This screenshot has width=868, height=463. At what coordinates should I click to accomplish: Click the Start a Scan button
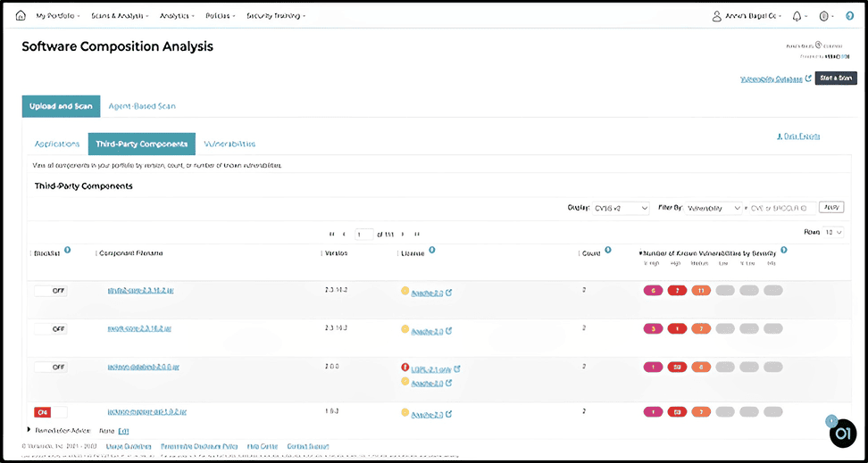tap(836, 79)
